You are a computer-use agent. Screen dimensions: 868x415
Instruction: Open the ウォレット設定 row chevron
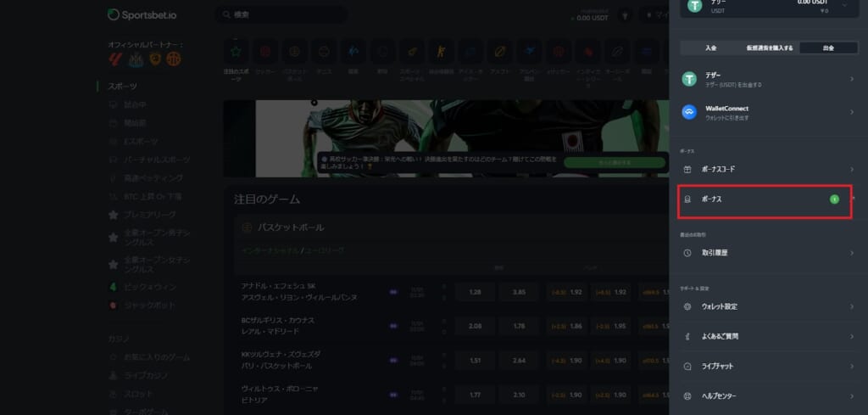click(852, 307)
